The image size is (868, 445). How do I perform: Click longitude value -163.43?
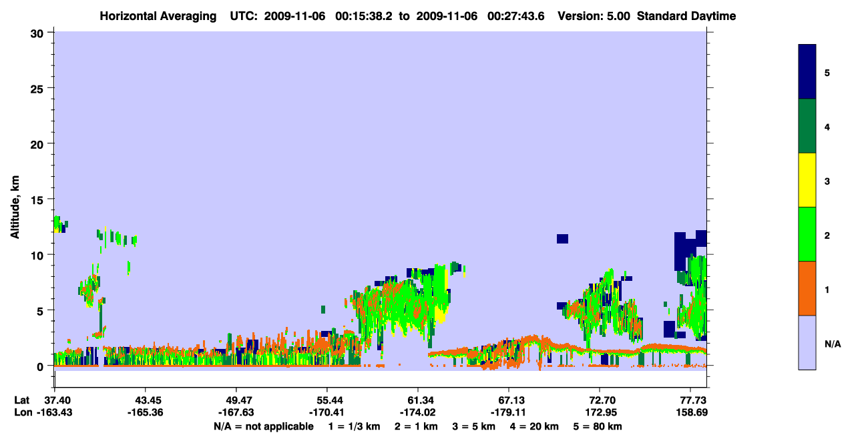point(55,412)
